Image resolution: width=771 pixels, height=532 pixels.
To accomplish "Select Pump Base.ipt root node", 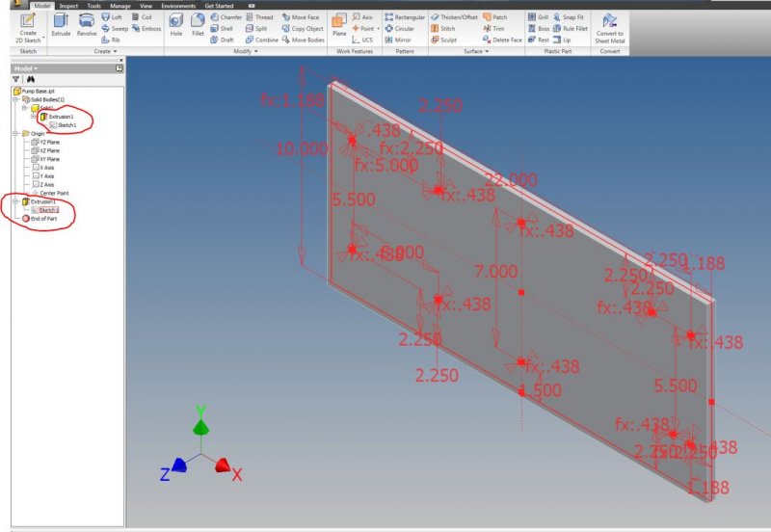I will click(34, 91).
